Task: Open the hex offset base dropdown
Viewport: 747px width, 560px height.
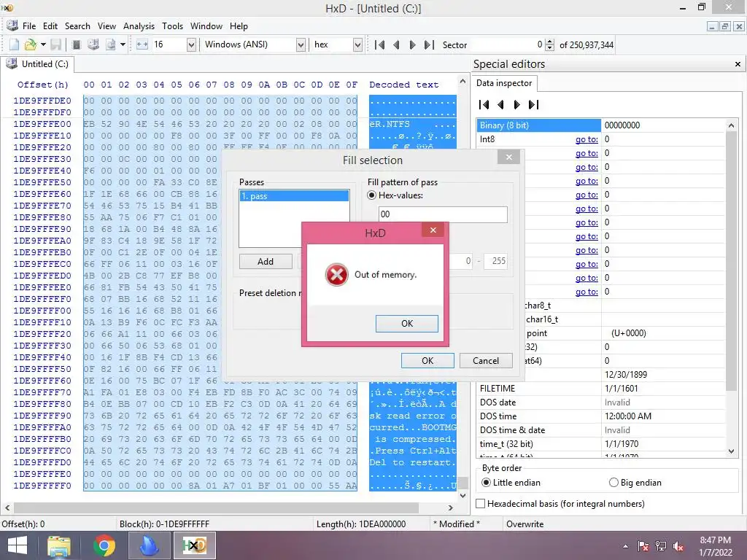Action: 357,44
